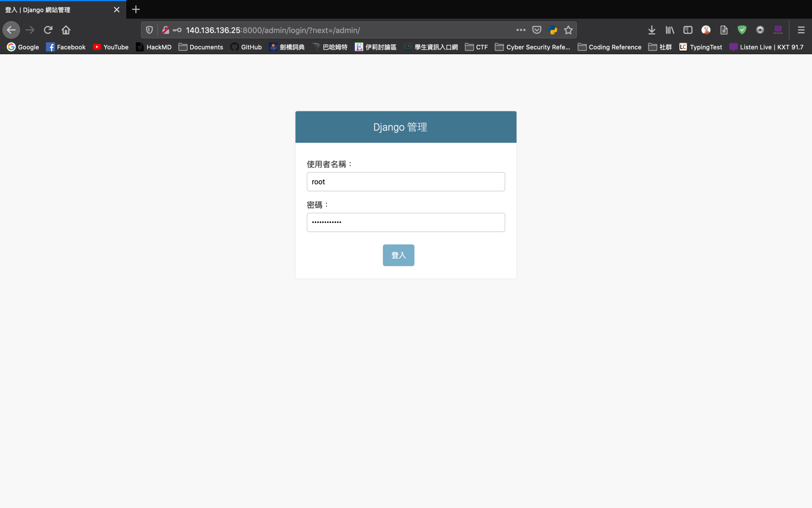The width and height of the screenshot is (812, 508).
Task: Click the tracking protection shield icon
Action: pyautogui.click(x=149, y=30)
